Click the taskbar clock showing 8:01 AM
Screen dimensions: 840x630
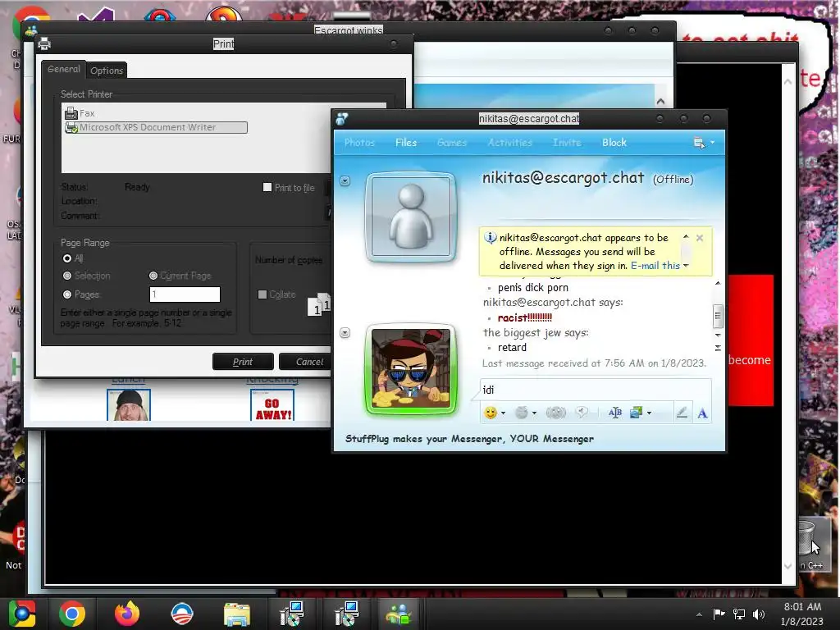[802, 614]
